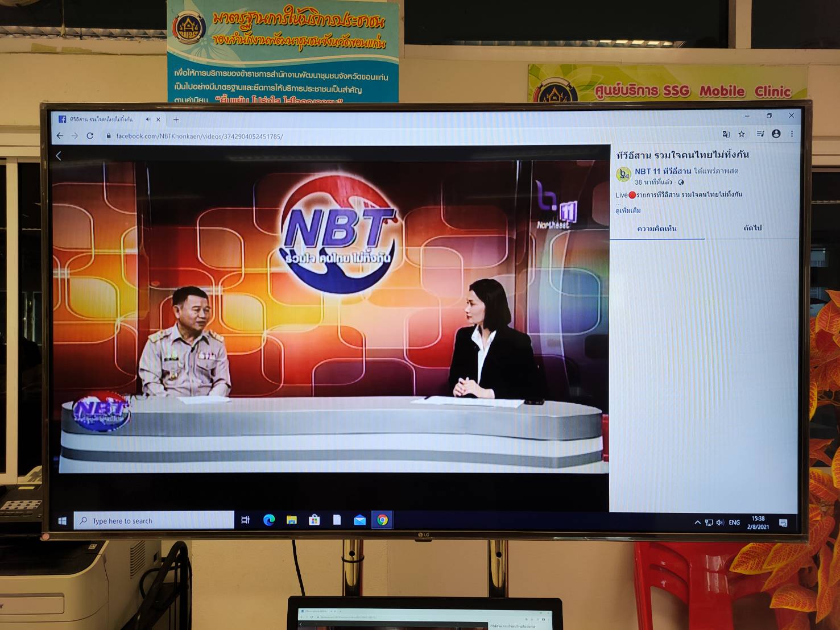Open the media controls icon in Chrome toolbar
The width and height of the screenshot is (840, 630).
(x=760, y=134)
